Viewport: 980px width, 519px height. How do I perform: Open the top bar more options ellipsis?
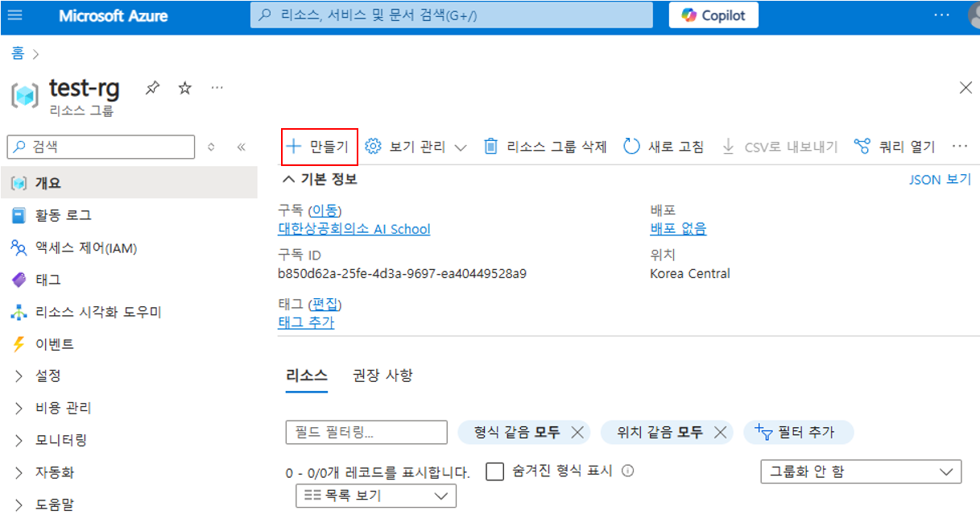coord(941,15)
